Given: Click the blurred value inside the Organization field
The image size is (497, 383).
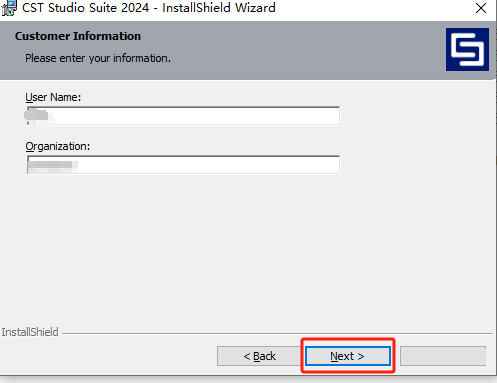Looking at the screenshot, I should 53,166.
